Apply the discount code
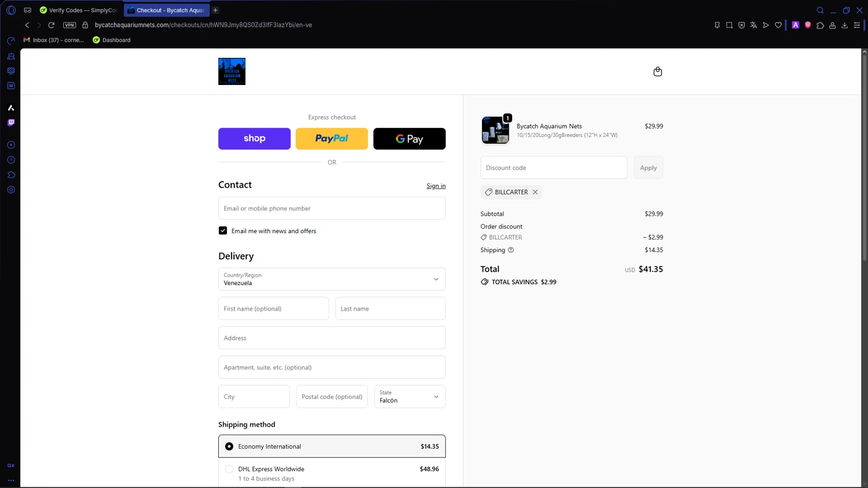Screen dimensions: 868x488 pyautogui.click(x=648, y=168)
